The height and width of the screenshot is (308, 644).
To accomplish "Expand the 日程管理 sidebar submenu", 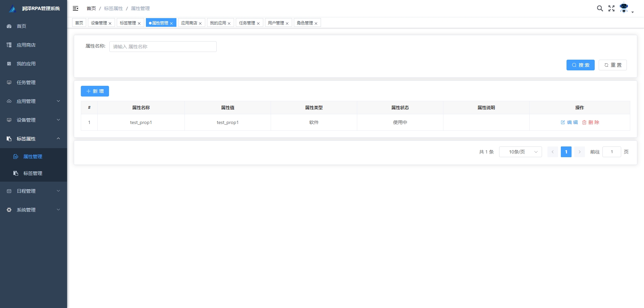I will (34, 191).
